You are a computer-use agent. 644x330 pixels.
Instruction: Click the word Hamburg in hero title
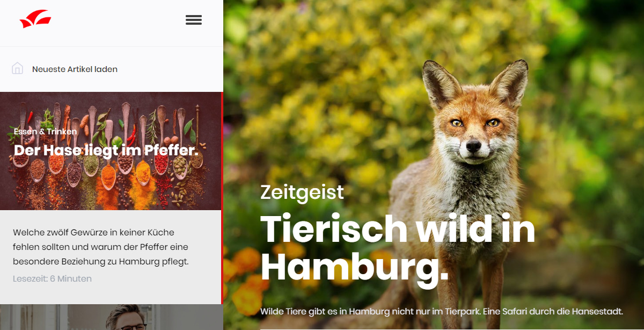point(354,267)
